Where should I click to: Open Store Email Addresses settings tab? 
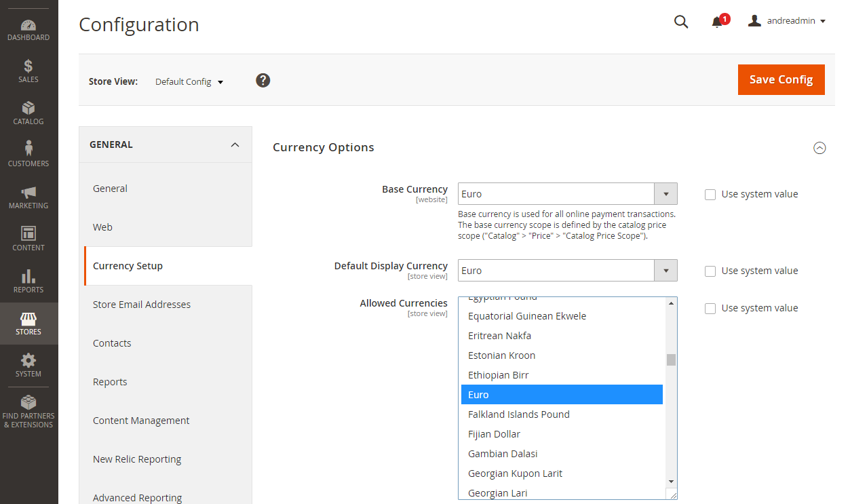point(142,305)
